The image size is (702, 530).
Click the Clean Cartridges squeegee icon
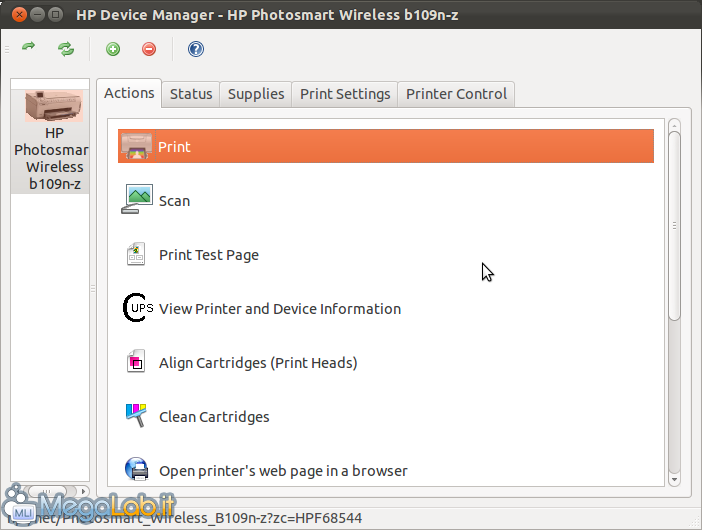[x=136, y=416]
